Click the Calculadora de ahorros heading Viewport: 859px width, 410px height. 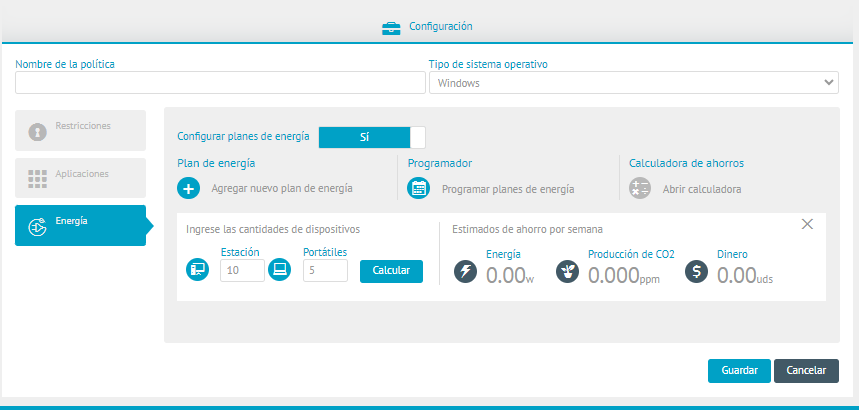click(x=686, y=163)
